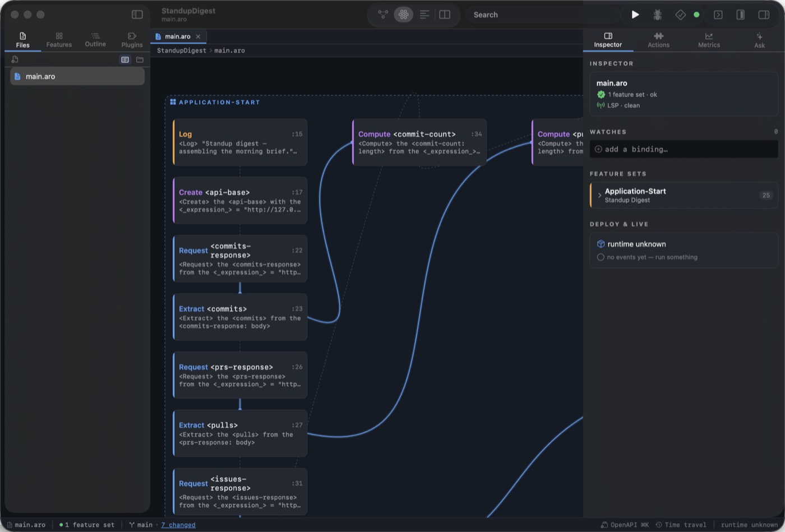Screen dimensions: 785x532
Task: Click the runtime unknown cube icon
Action: click(601, 244)
